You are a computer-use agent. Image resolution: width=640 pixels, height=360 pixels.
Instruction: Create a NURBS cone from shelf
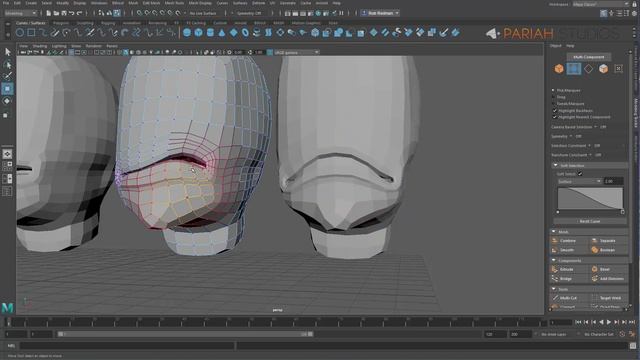tap(222, 33)
